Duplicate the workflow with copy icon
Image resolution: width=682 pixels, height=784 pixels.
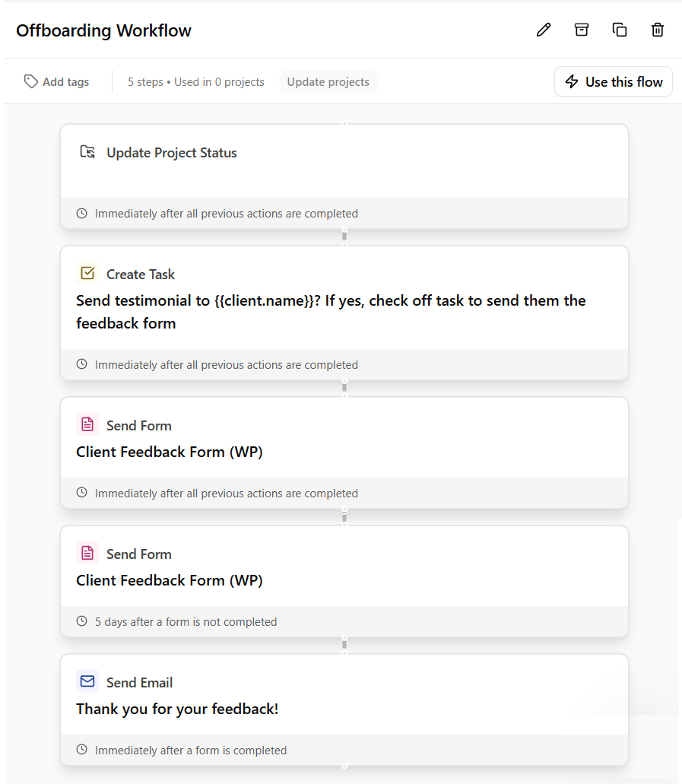620,30
